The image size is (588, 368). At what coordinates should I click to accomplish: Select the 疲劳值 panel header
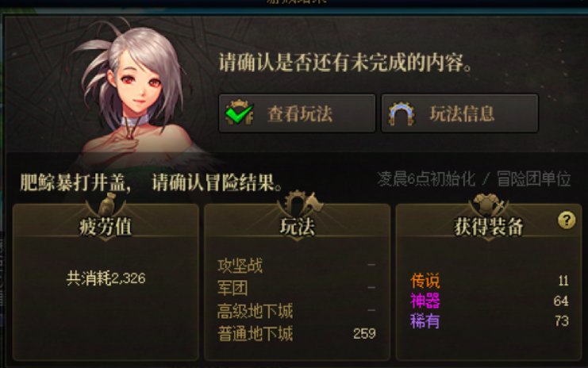coord(106,227)
